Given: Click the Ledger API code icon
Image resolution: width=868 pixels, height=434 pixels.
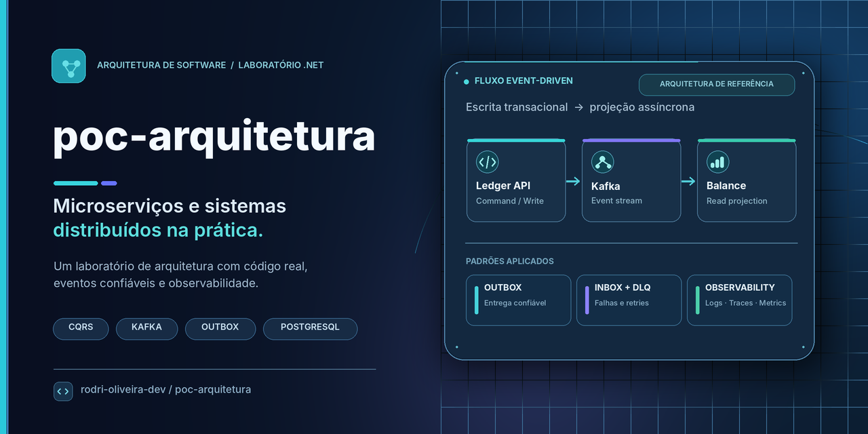Looking at the screenshot, I should pos(488,162).
